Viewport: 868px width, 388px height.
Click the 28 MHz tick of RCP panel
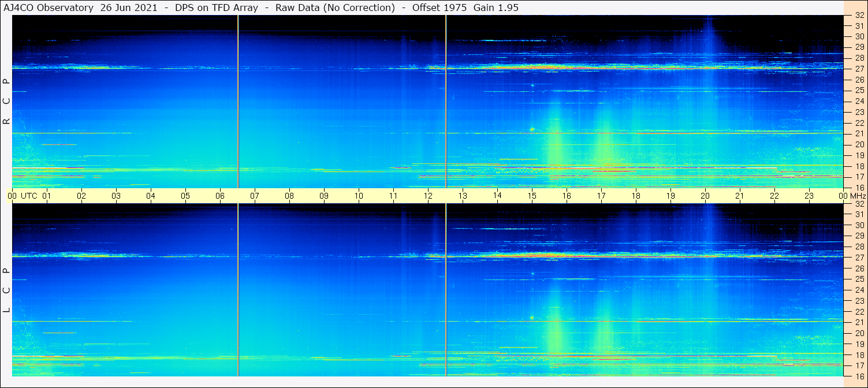[859, 58]
